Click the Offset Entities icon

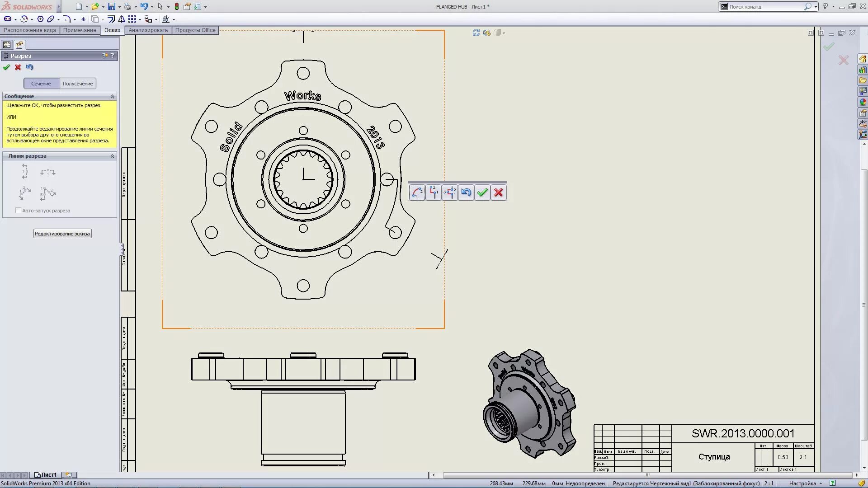click(x=111, y=19)
